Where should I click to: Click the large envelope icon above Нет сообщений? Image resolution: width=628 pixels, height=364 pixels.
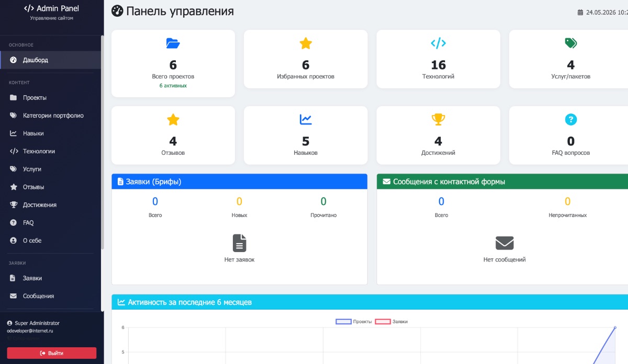click(504, 243)
